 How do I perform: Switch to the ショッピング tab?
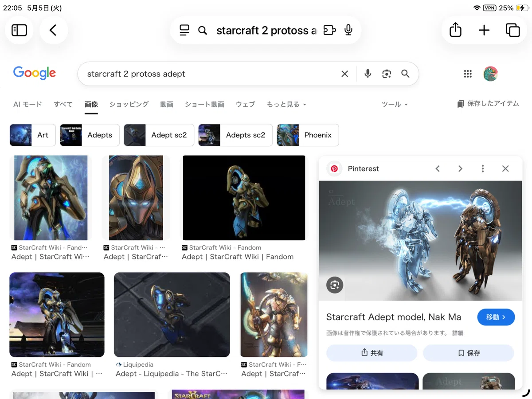[x=129, y=105]
